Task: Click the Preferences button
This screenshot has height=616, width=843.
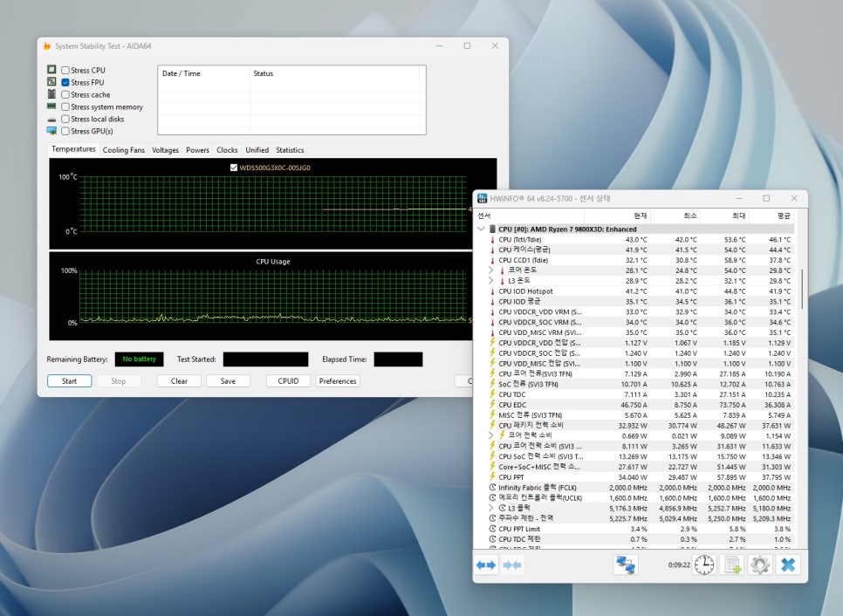Action: click(x=338, y=381)
